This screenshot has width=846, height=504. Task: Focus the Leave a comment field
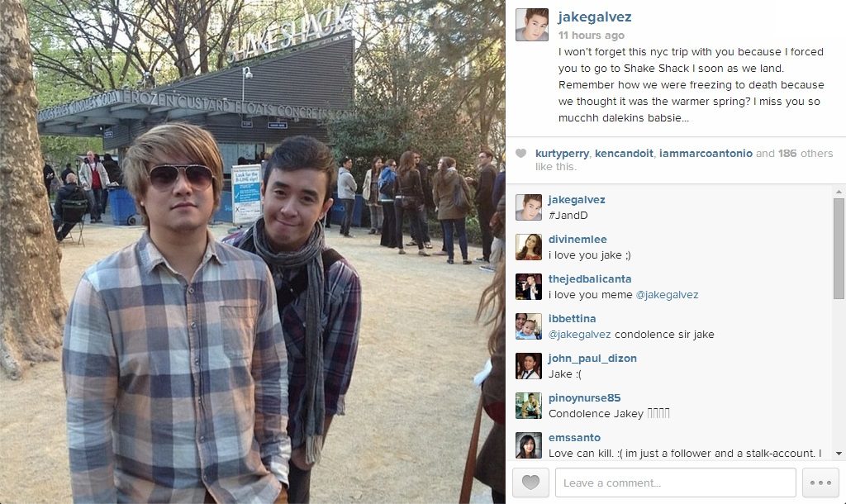pos(676,483)
